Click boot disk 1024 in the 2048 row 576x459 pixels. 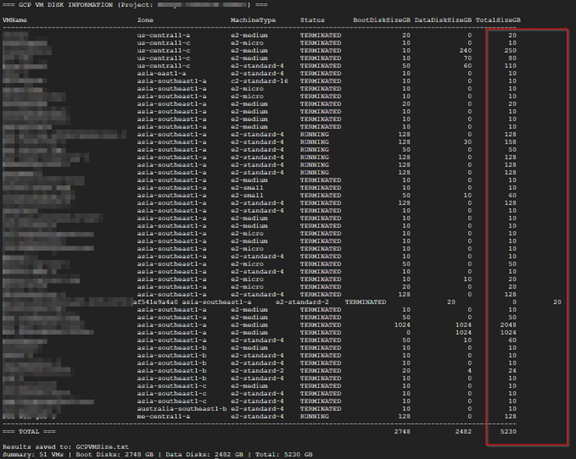(x=402, y=325)
